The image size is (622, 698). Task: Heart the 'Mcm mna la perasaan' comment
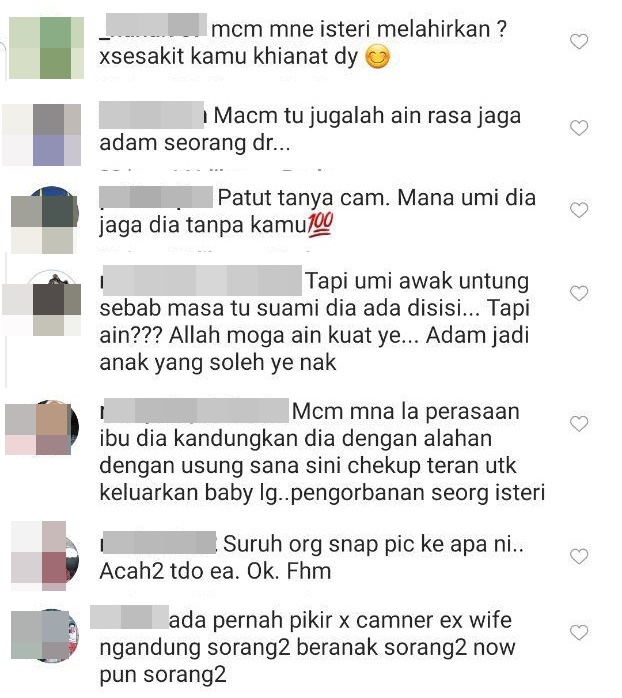[x=579, y=423]
